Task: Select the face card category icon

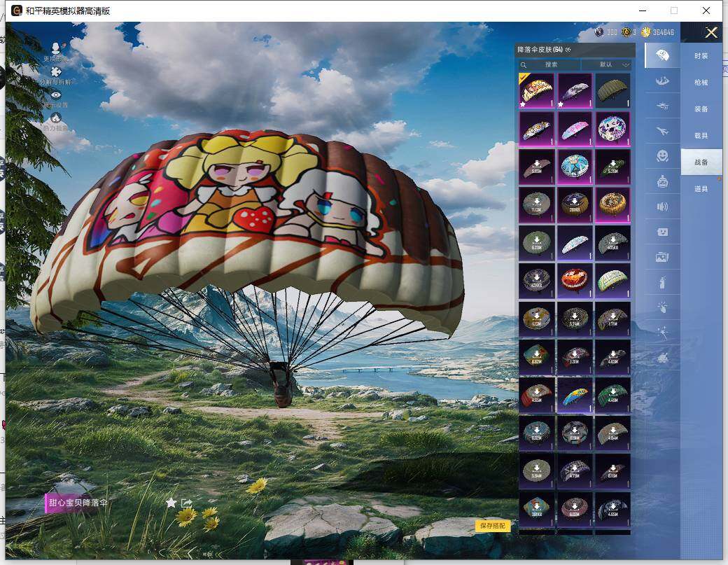Action: tap(662, 232)
